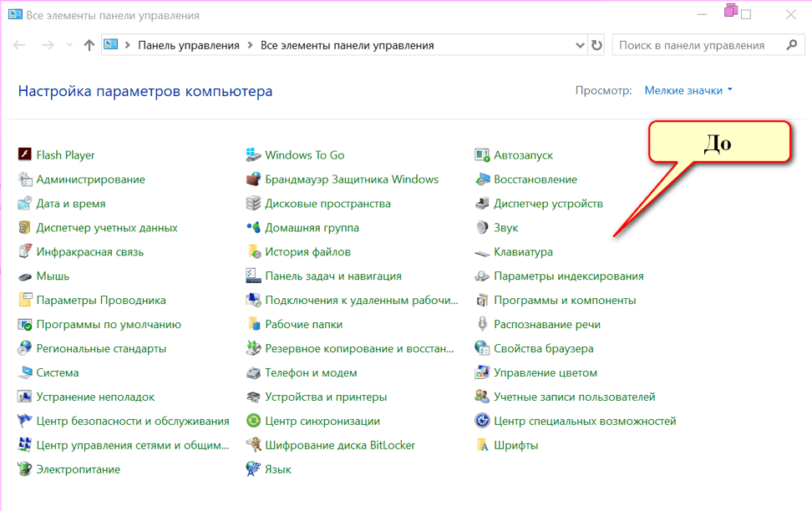The width and height of the screenshot is (812, 511).
Task: Go up one level with the up arrow
Action: point(89,45)
